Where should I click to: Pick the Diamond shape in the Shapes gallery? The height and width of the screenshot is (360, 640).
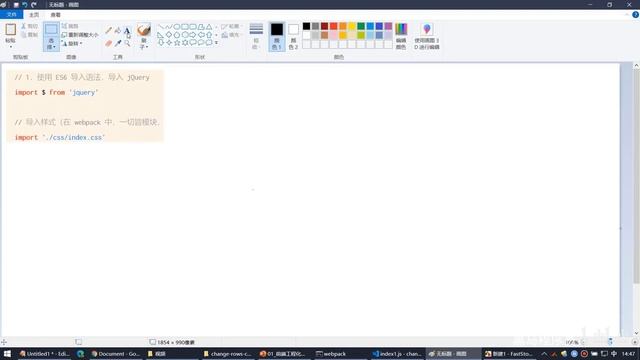(x=169, y=35)
